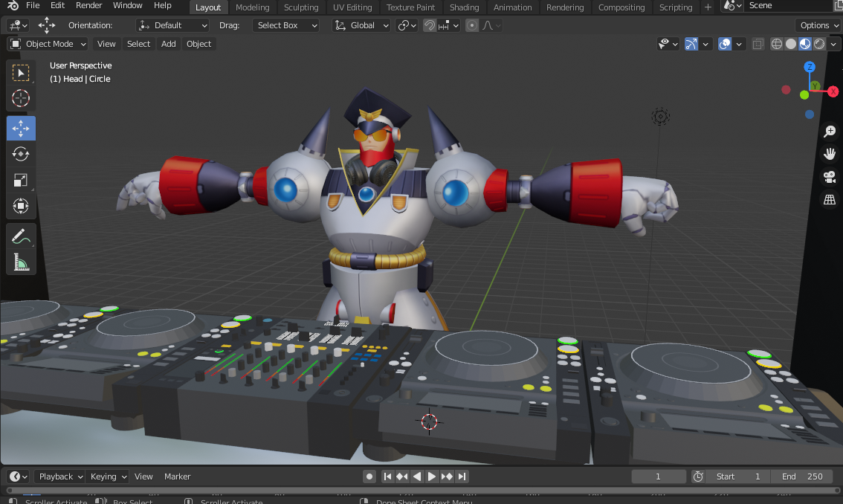The image size is (843, 504).
Task: Select the combined Transform tool
Action: pos(21,206)
